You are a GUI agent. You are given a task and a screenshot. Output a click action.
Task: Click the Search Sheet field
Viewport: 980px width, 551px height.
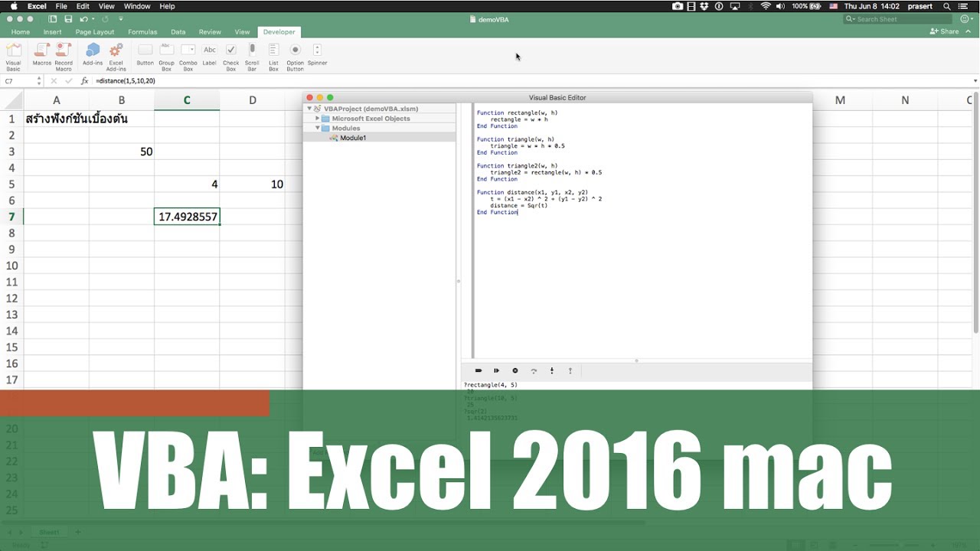897,19
